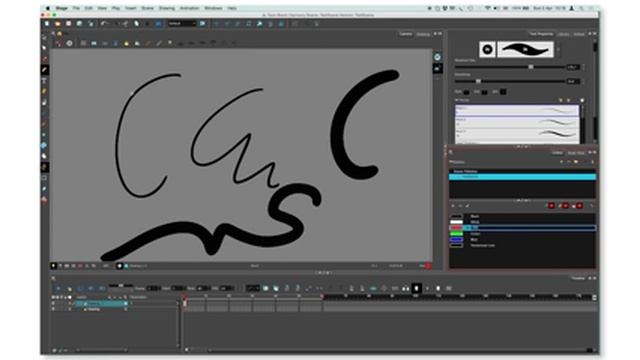640x360 pixels.
Task: Click the Maximum Size value field
Action: [573, 67]
